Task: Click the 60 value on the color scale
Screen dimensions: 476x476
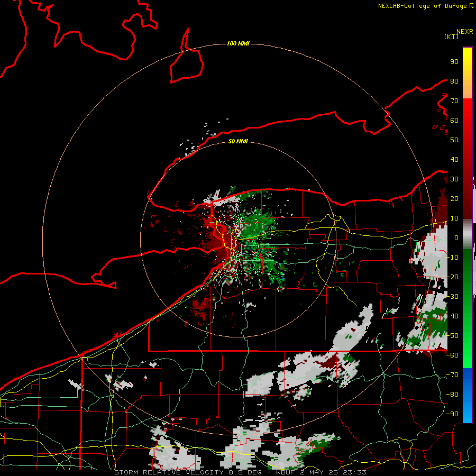Action: tap(454, 121)
